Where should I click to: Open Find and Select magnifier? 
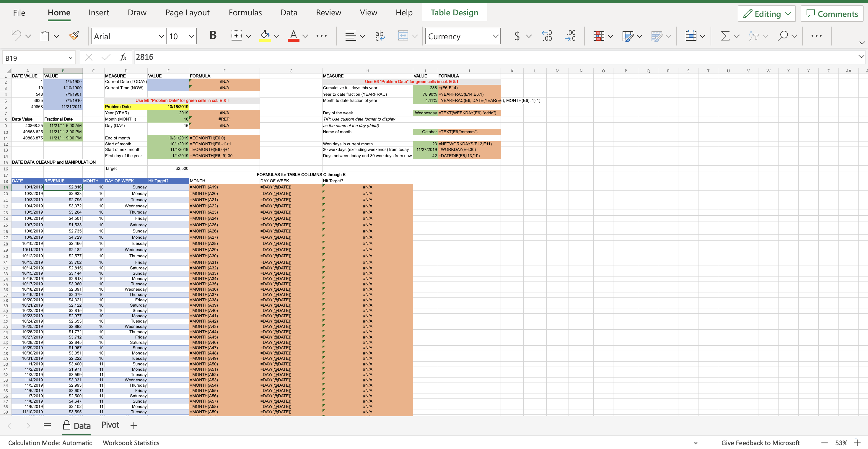[782, 36]
